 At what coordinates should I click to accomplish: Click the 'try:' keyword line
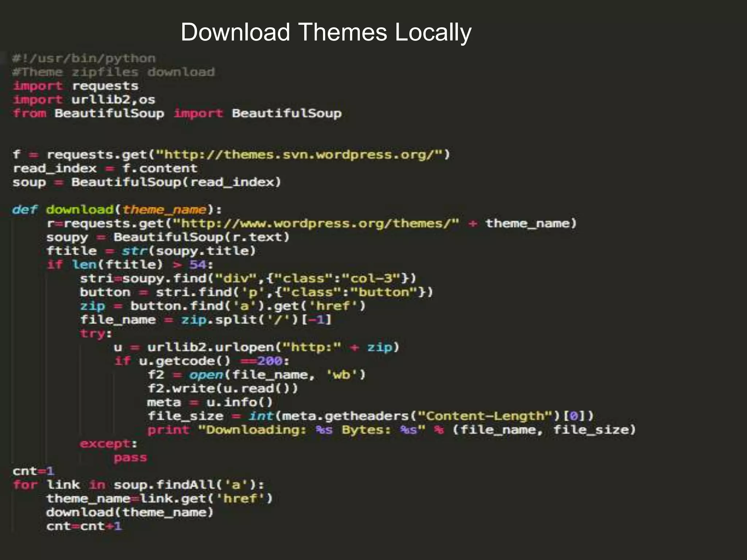coord(96,333)
